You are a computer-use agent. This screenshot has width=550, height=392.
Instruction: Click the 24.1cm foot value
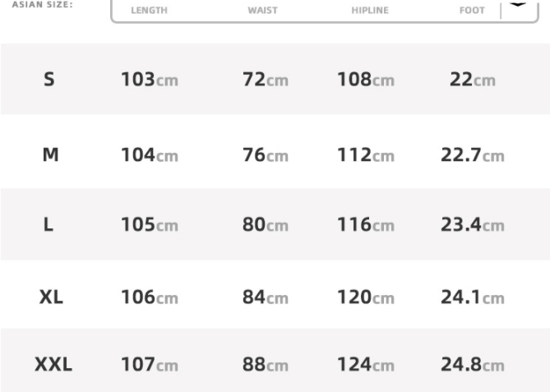click(x=472, y=297)
